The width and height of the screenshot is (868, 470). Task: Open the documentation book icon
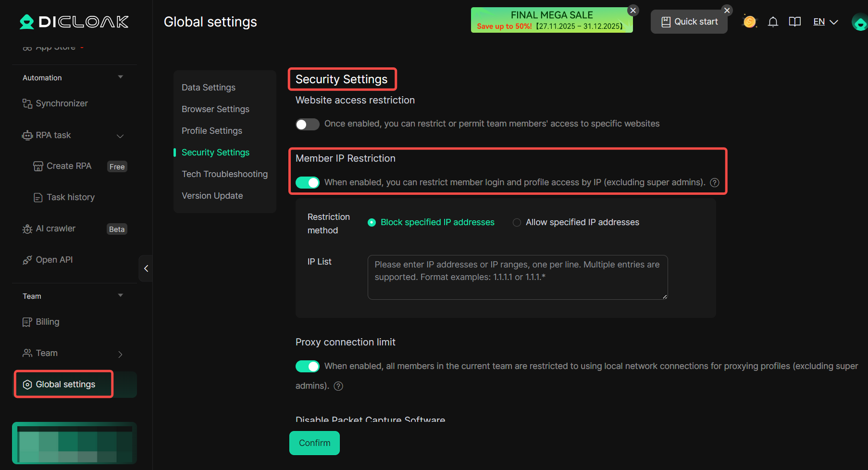(794, 22)
